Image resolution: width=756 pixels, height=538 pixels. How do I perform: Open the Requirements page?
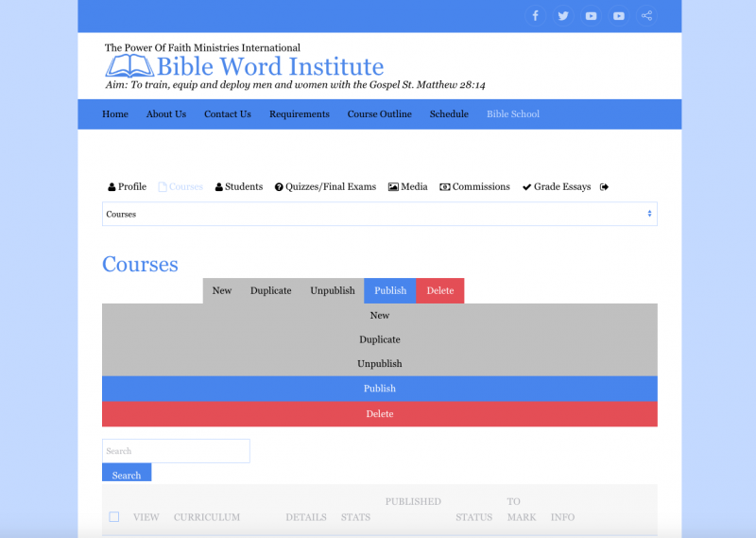pos(300,114)
